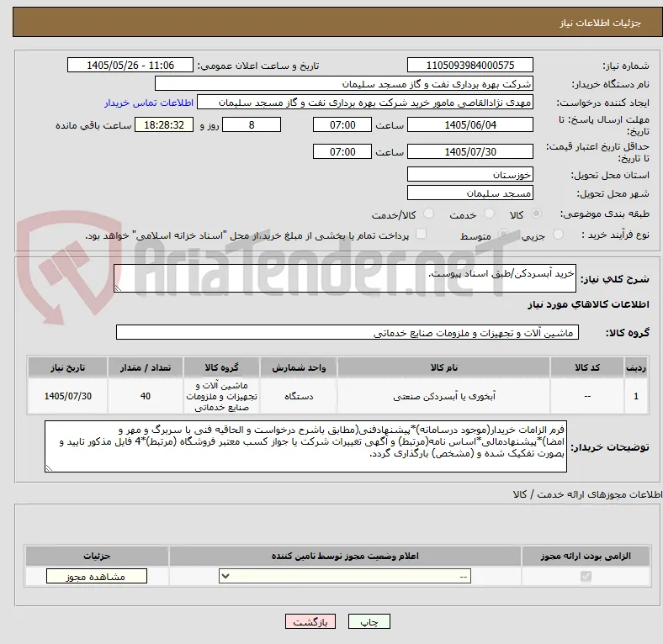Click the جزئیات اطلاعات نیاز page title
663x644 pixels.
(x=601, y=23)
